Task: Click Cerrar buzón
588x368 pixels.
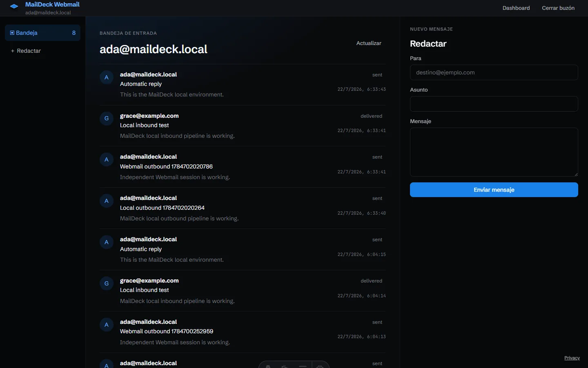Action: [558, 8]
